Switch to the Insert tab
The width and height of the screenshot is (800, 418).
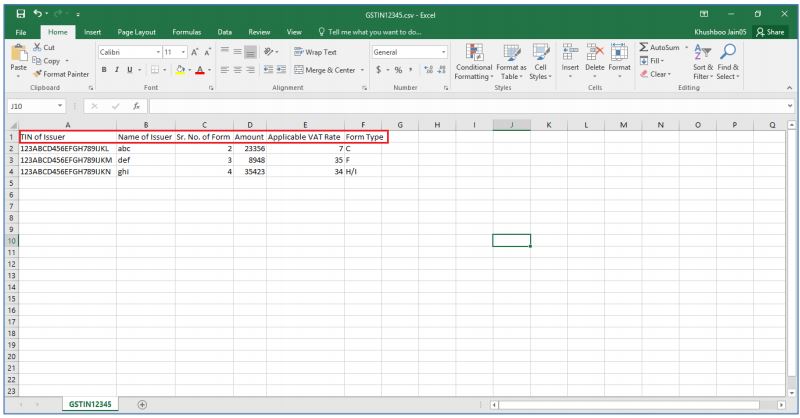tap(92, 32)
